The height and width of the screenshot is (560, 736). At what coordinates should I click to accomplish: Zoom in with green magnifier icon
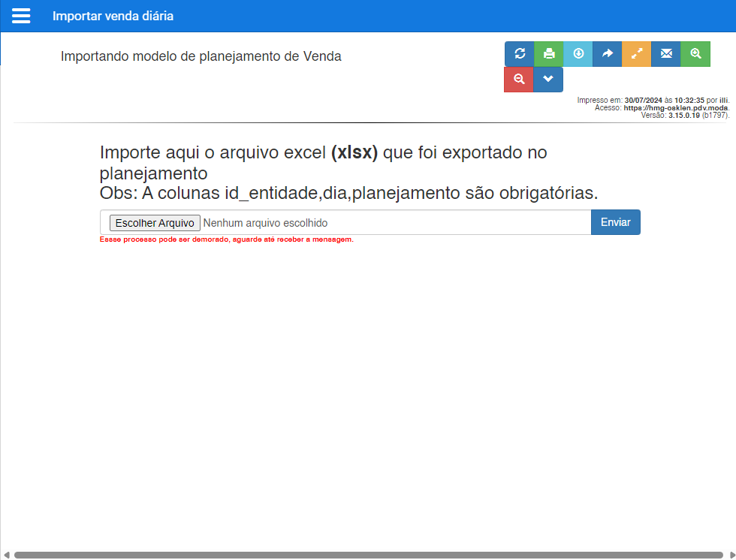point(695,54)
